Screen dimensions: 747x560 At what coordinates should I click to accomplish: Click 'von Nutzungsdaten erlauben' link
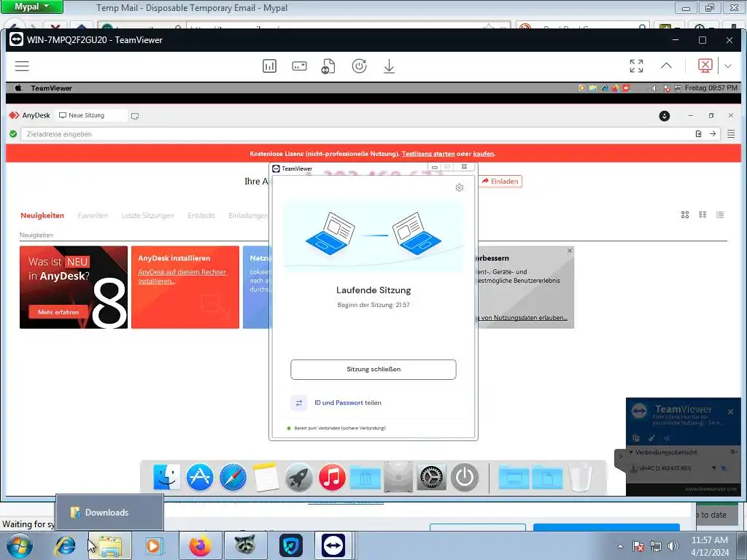[x=523, y=318]
